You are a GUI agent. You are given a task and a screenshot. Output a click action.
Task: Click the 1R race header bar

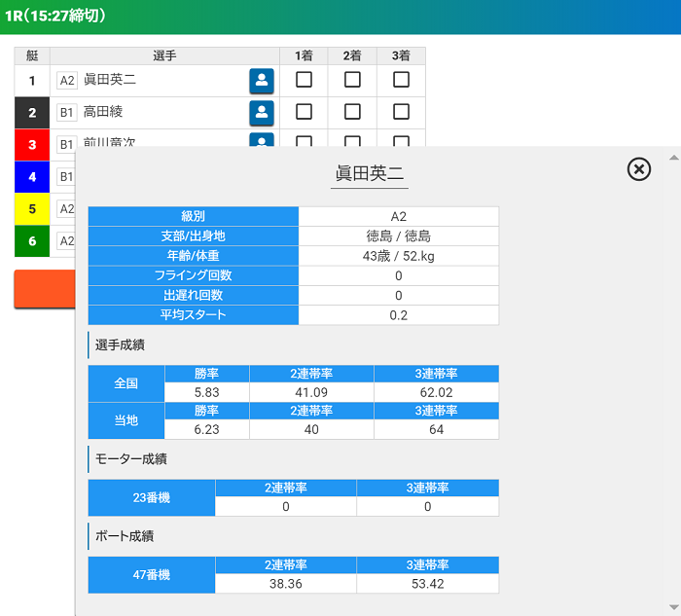340,17
